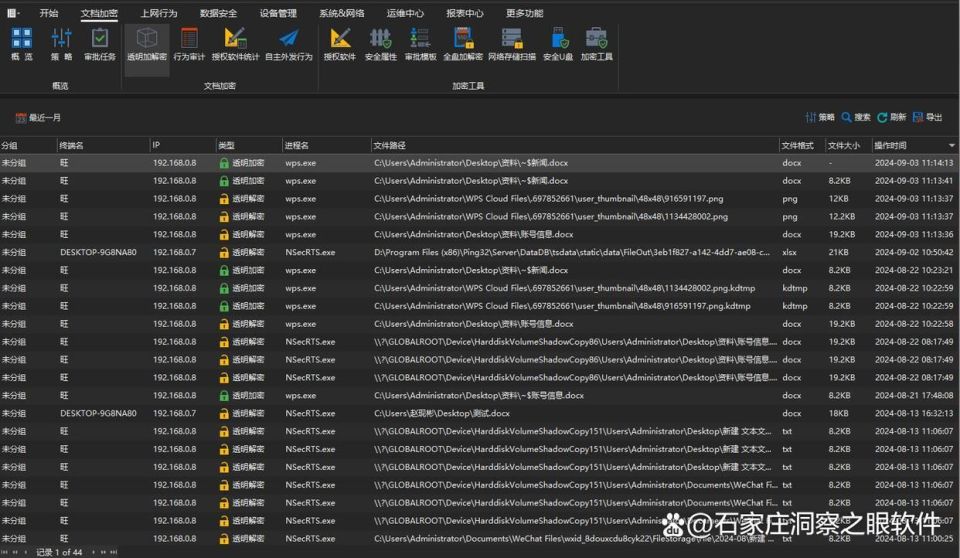Viewport: 960px width, 558px height.
Task: Sort by the 分组 column header
Action: click(x=28, y=145)
